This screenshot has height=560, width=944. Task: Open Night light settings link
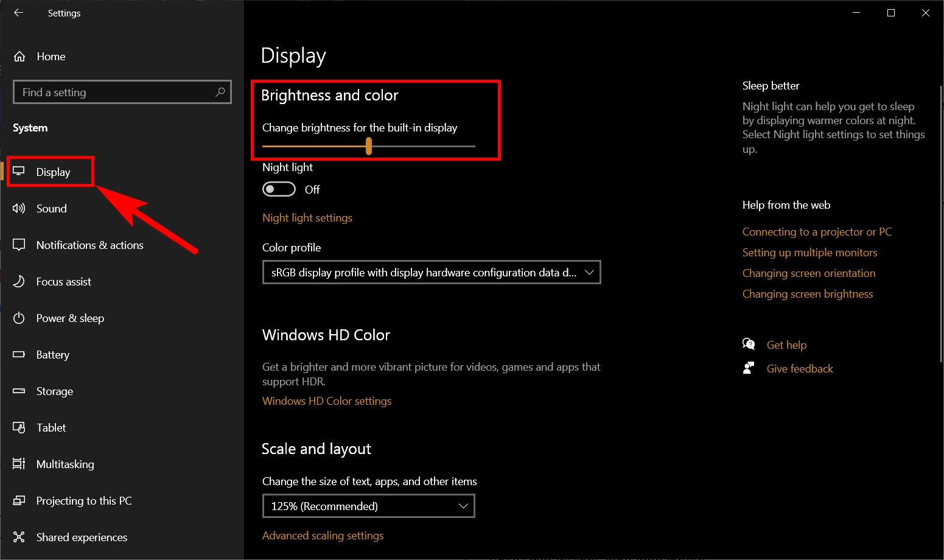point(307,218)
